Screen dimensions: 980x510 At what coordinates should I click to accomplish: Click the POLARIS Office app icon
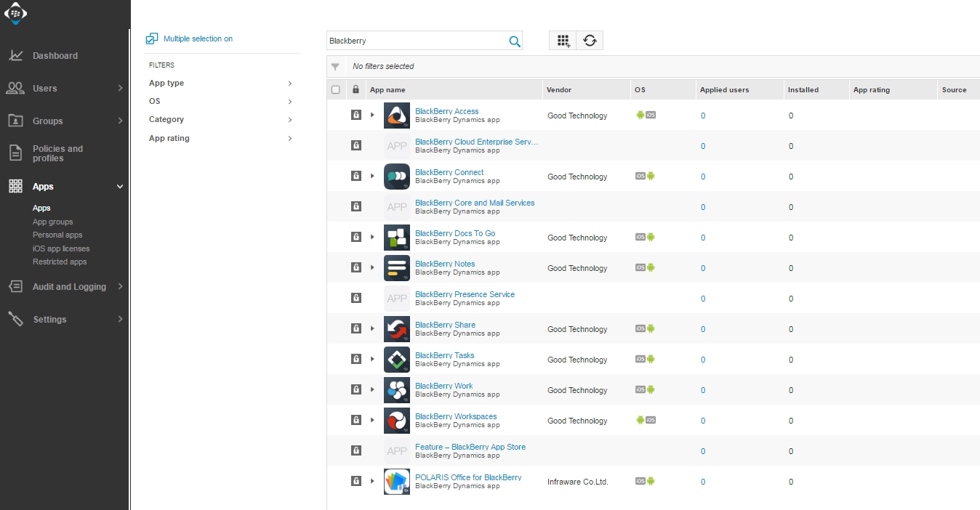point(397,482)
